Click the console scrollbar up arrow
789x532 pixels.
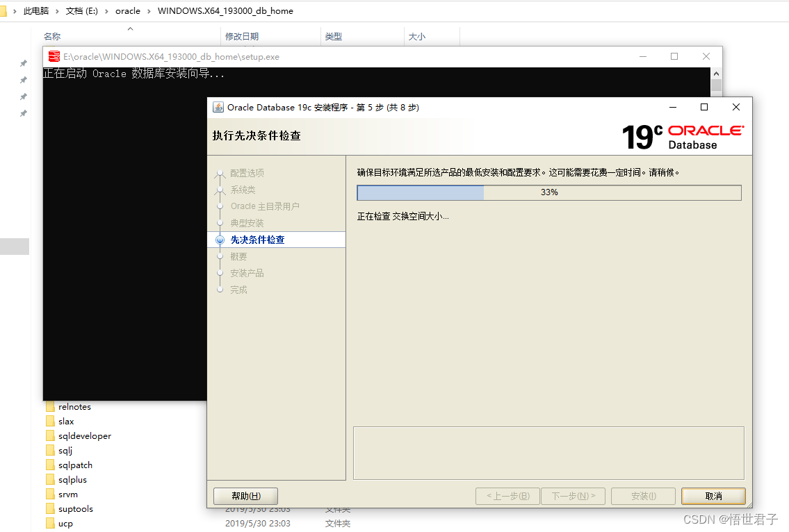[716, 74]
